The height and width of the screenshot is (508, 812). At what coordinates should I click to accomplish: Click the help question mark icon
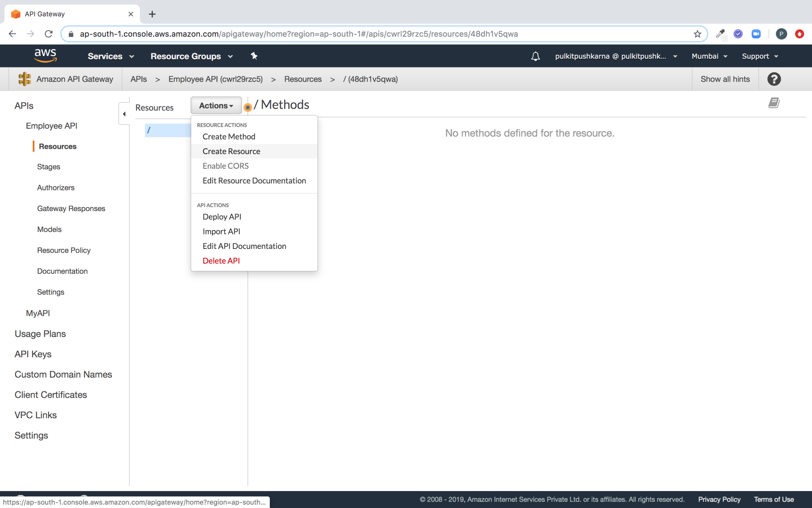[x=774, y=79]
